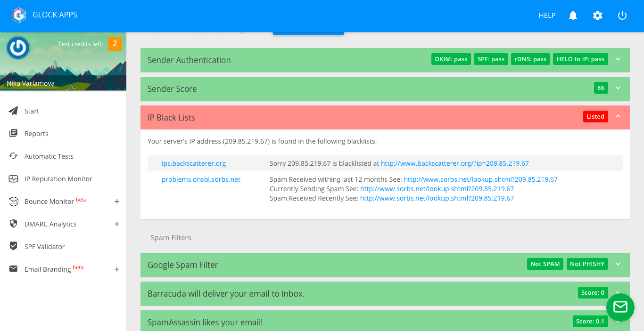This screenshot has width=644, height=331.
Task: Click the IP Black Lists heading
Action: tap(171, 118)
